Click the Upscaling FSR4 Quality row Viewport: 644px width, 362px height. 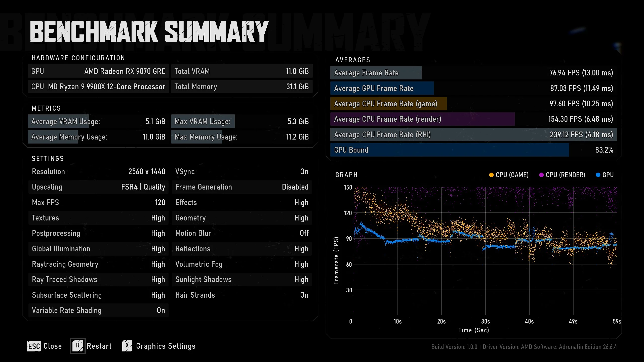[98, 187]
